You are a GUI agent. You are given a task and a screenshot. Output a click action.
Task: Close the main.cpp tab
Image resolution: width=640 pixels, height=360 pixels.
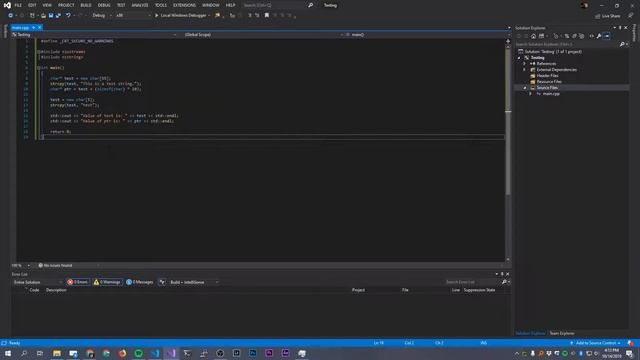[x=40, y=27]
